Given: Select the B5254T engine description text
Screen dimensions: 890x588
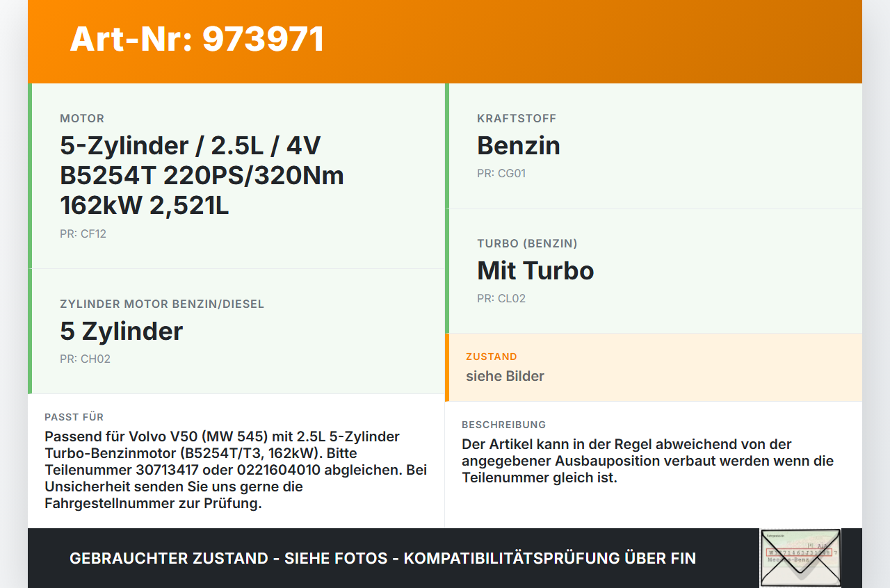Looking at the screenshot, I should pyautogui.click(x=202, y=175).
